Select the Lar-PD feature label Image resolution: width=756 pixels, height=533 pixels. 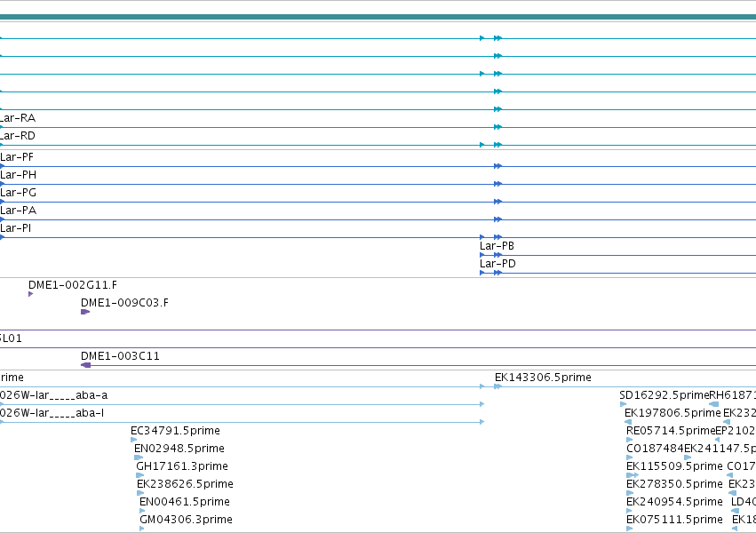click(x=497, y=264)
